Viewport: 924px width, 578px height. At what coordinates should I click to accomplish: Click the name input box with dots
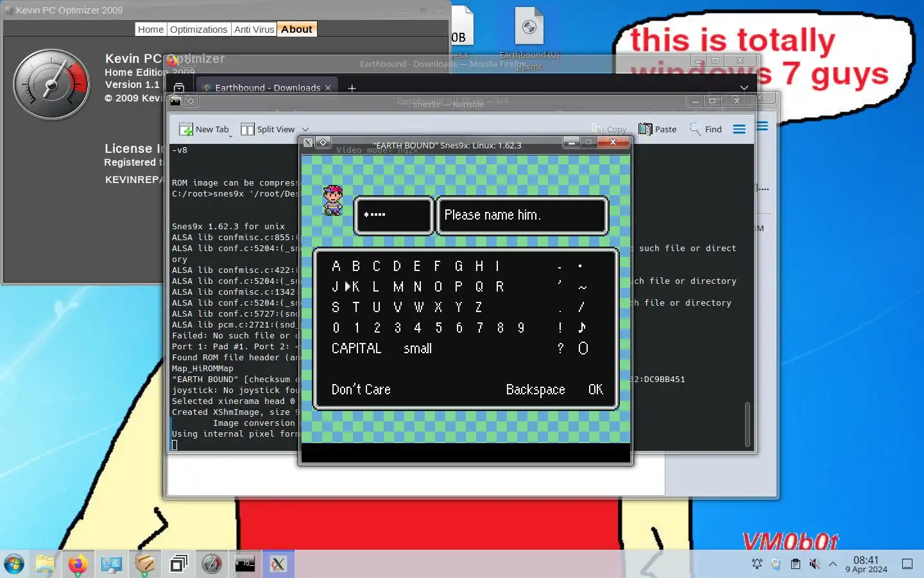394,215
